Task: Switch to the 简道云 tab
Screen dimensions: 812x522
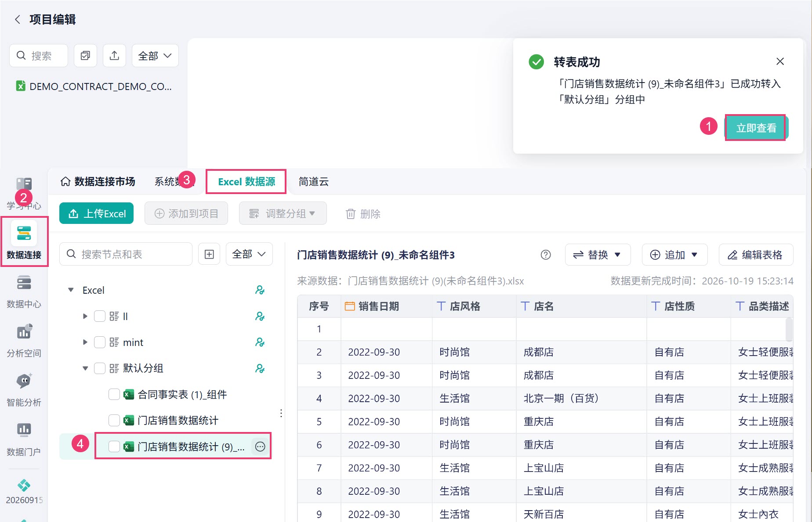Action: (x=314, y=182)
